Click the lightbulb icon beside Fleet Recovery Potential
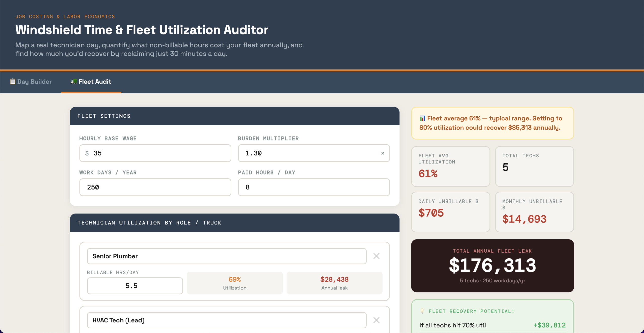644x333 pixels. [x=422, y=311]
